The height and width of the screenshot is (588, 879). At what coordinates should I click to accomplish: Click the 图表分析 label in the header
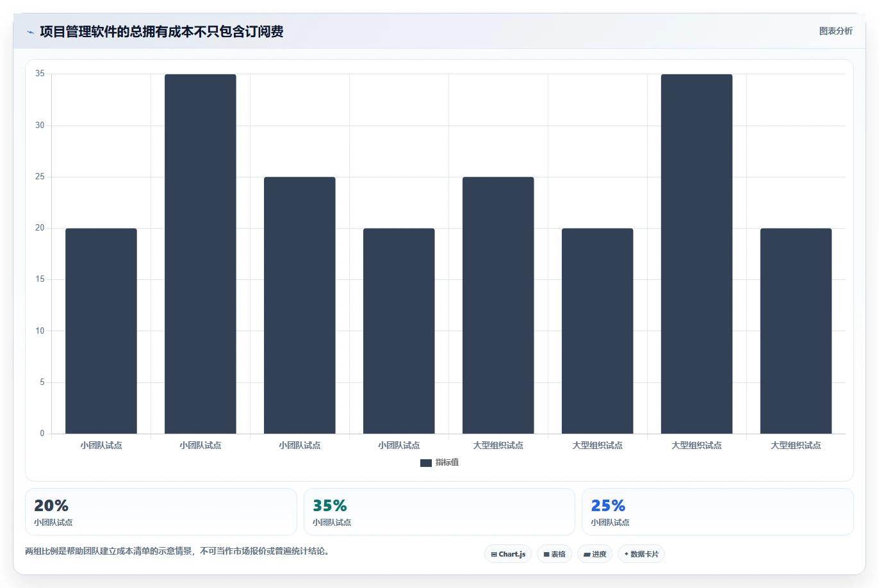click(835, 31)
